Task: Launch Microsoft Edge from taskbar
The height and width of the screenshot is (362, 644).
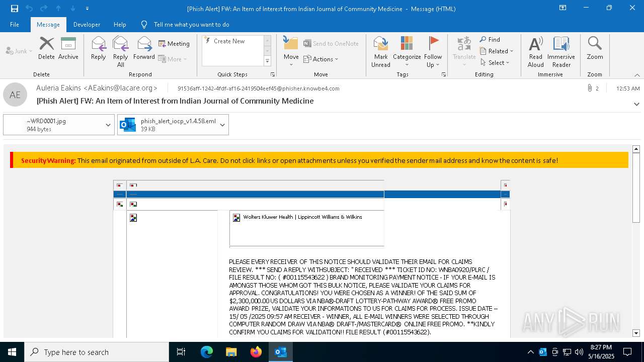Action: point(207,352)
